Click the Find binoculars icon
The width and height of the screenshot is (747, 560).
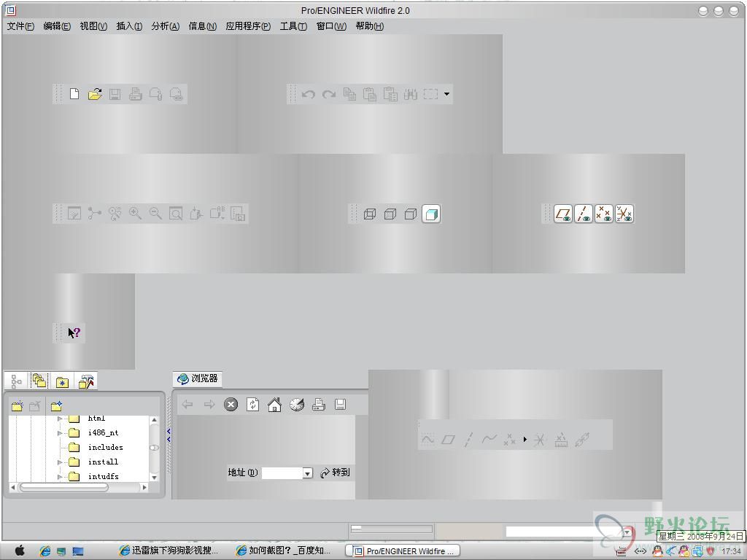411,94
